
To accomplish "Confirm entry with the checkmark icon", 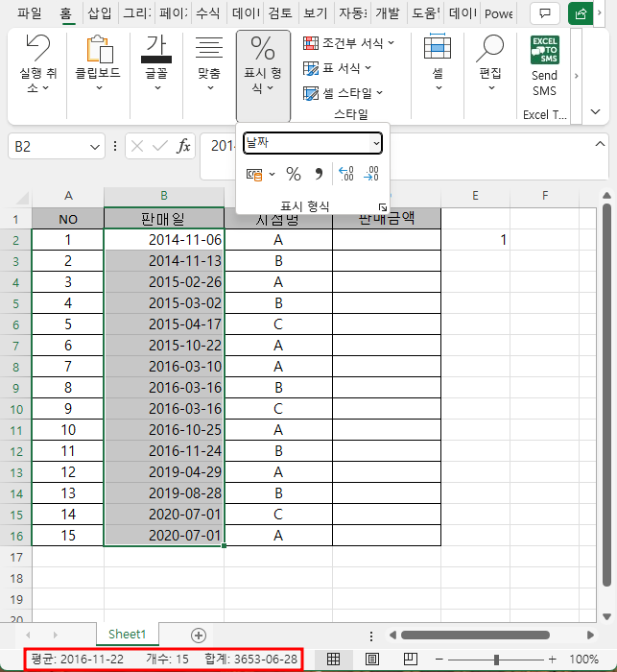I will [x=160, y=147].
